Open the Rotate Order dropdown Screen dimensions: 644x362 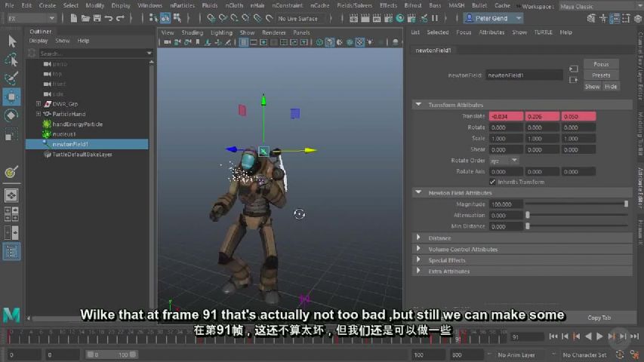click(504, 161)
